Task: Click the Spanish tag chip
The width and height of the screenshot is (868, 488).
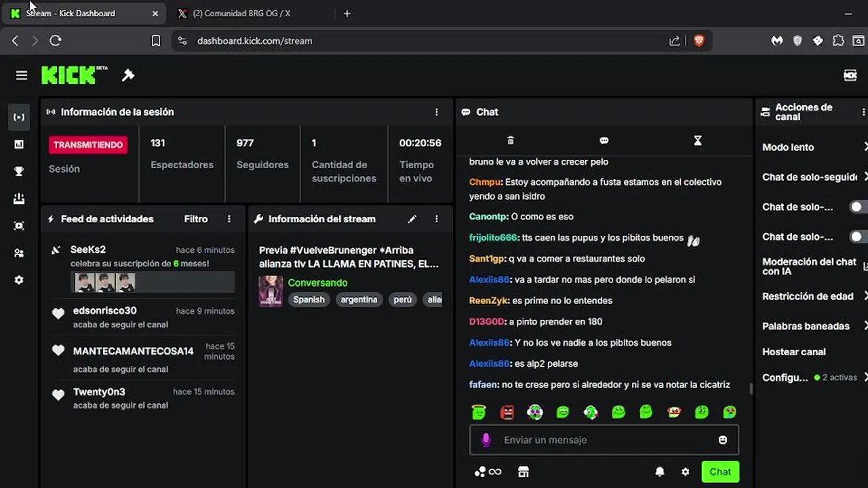Action: click(x=309, y=300)
